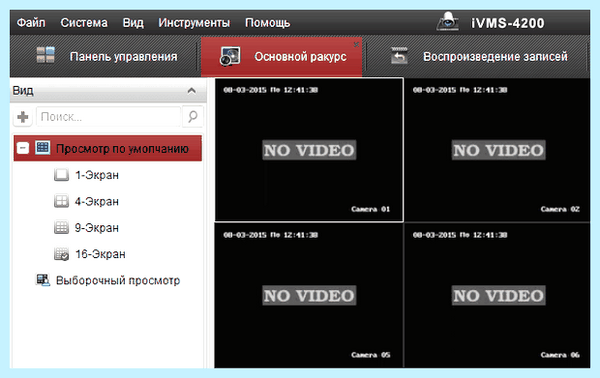
Task: Switch to Основной ракурс tab
Action: coord(281,56)
